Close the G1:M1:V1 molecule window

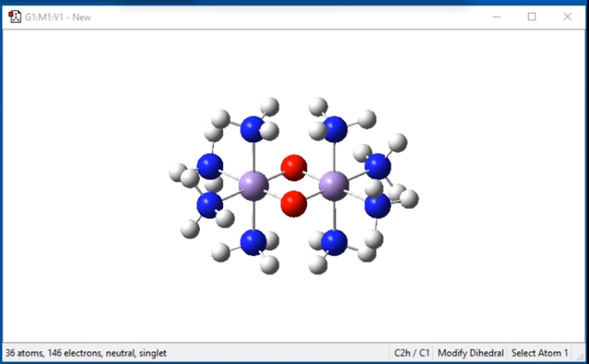click(567, 17)
